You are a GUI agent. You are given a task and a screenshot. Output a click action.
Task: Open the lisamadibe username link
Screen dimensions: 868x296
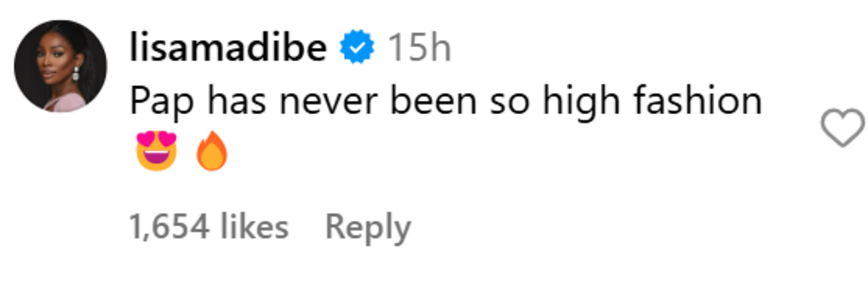point(228,47)
